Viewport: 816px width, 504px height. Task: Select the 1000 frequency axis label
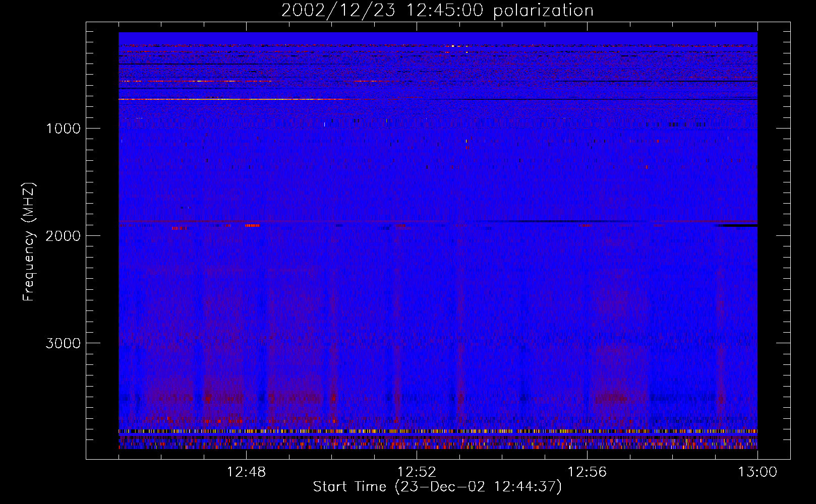(x=63, y=129)
